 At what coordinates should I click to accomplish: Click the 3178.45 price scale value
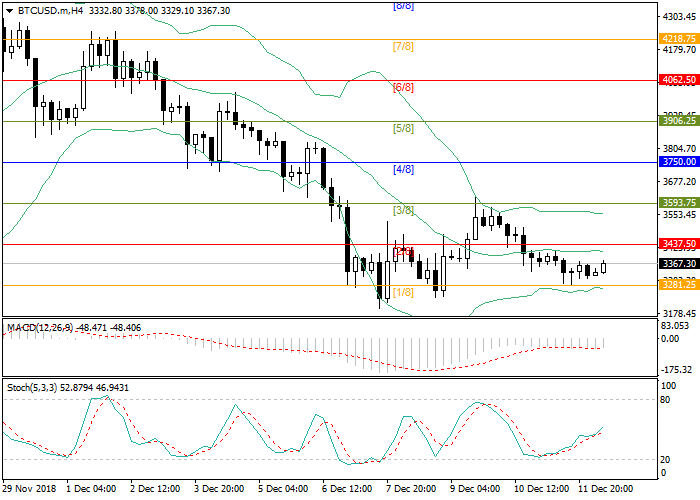coord(679,314)
